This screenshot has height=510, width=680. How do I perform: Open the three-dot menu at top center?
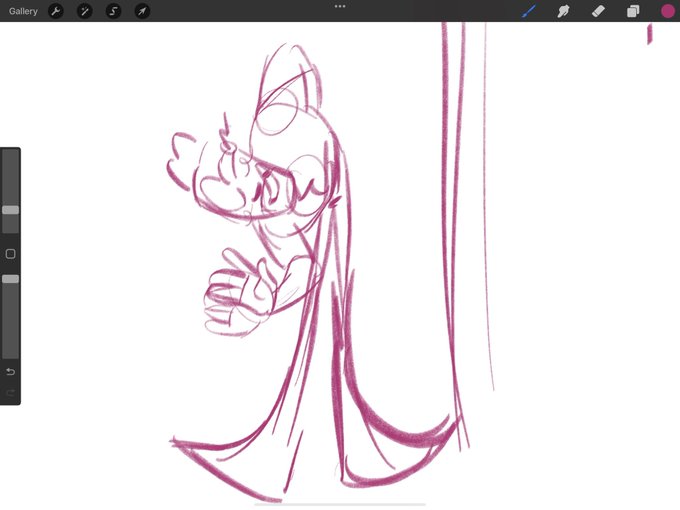(x=340, y=6)
